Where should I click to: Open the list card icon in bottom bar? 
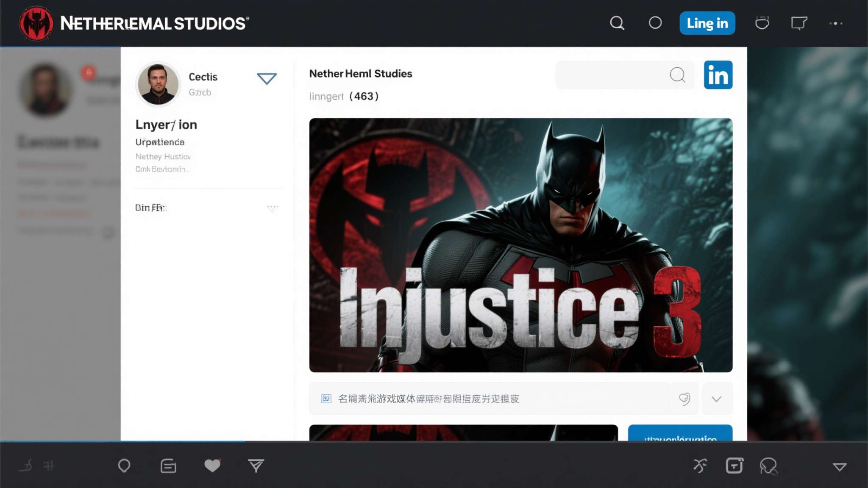coord(168,466)
